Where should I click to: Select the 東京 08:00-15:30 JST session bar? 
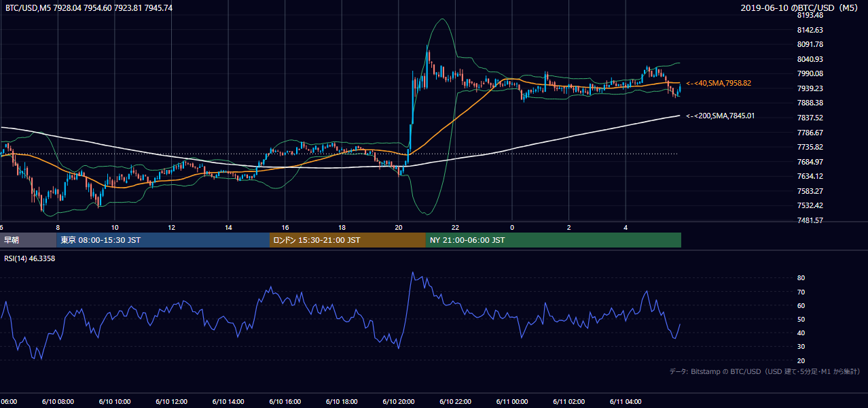coord(163,240)
